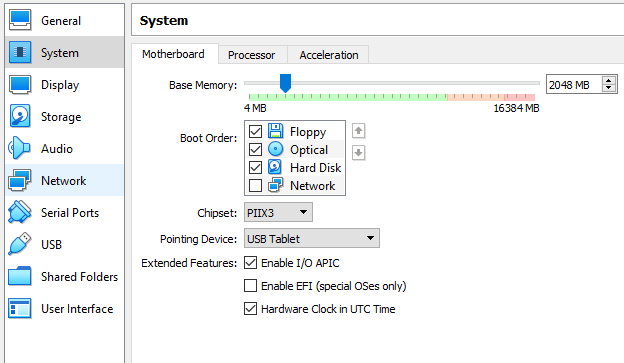
Task: Switch to the Acceleration tab
Action: pyautogui.click(x=329, y=55)
